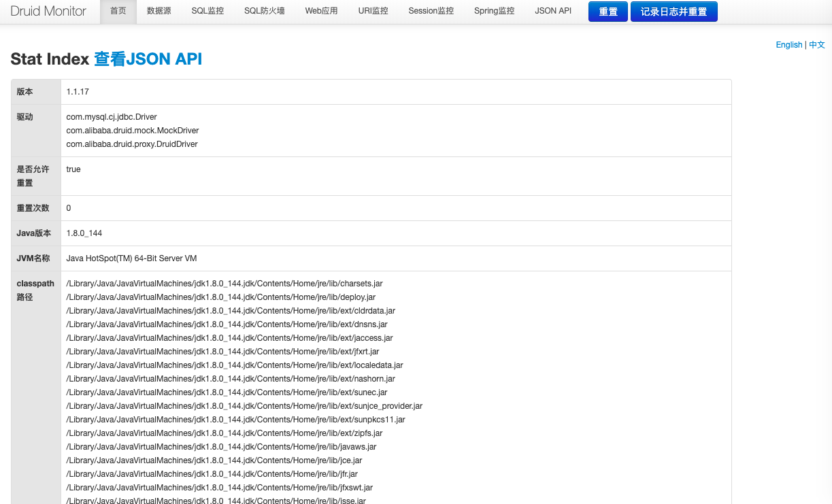Switch to the URI监控 tab

[373, 12]
